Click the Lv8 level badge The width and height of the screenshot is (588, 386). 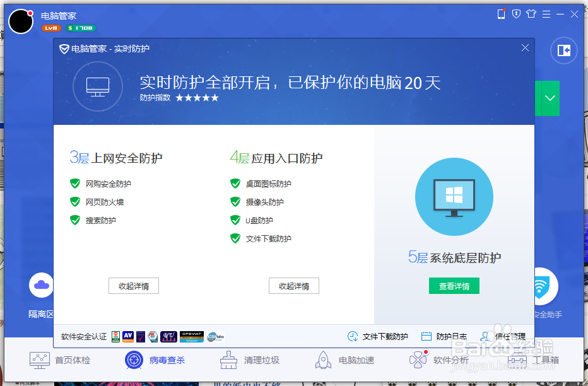coord(51,28)
